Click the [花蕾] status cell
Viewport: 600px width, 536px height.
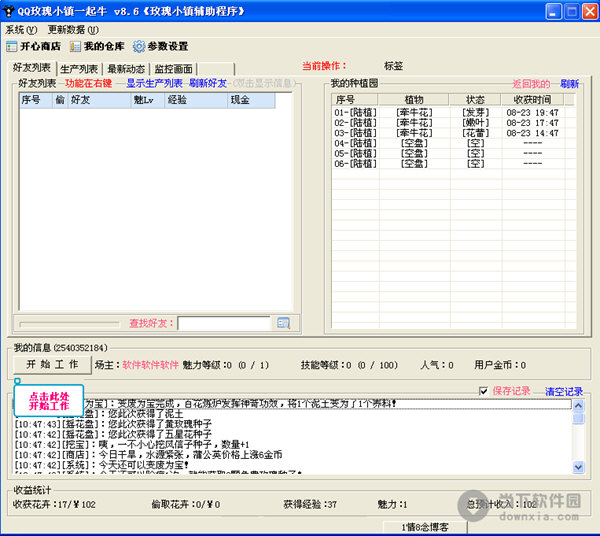click(476, 133)
